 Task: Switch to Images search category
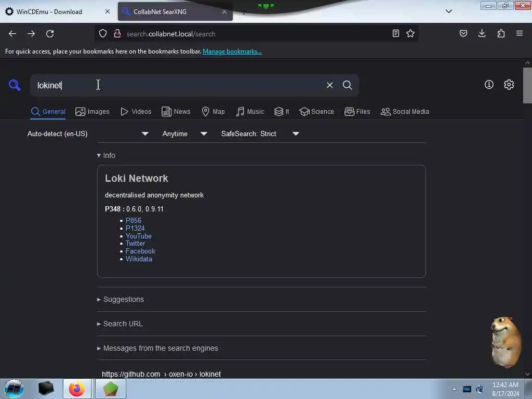tap(92, 112)
